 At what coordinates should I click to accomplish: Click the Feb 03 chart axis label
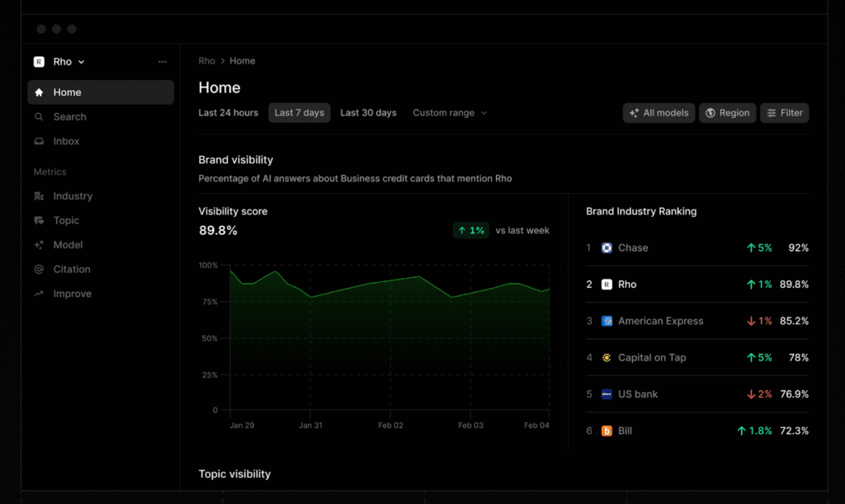[x=470, y=426]
